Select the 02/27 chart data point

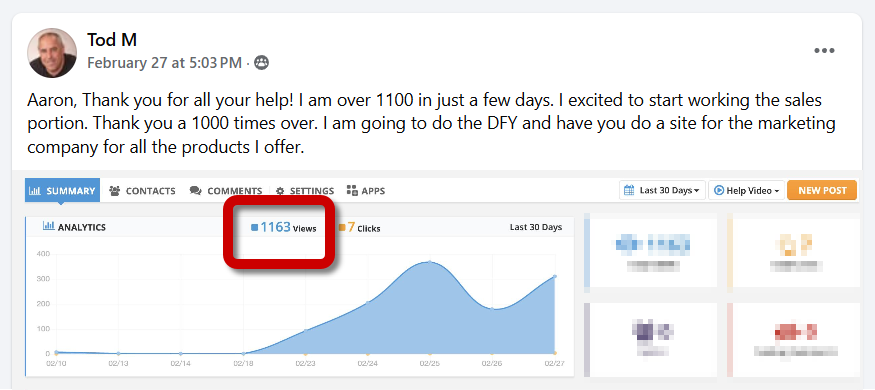[x=555, y=276]
